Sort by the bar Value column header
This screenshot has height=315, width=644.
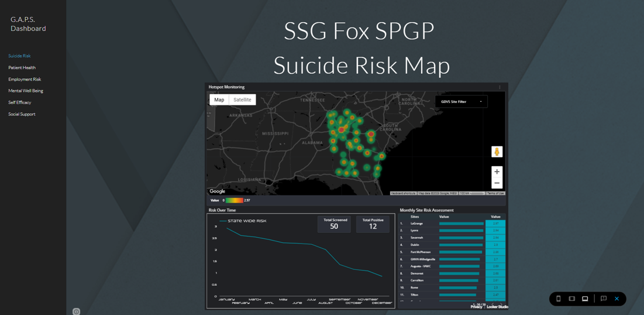[443, 216]
